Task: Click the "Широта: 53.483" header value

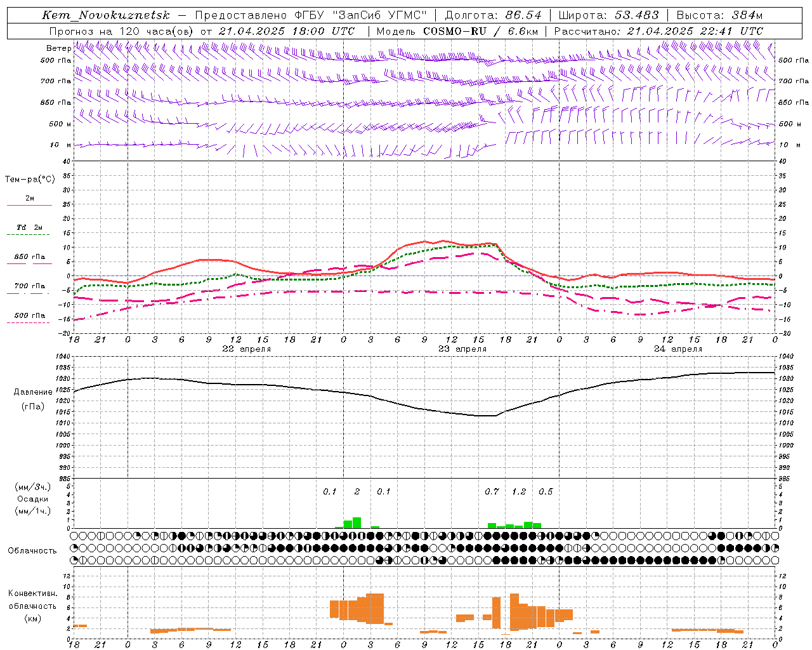Action: pos(608,15)
